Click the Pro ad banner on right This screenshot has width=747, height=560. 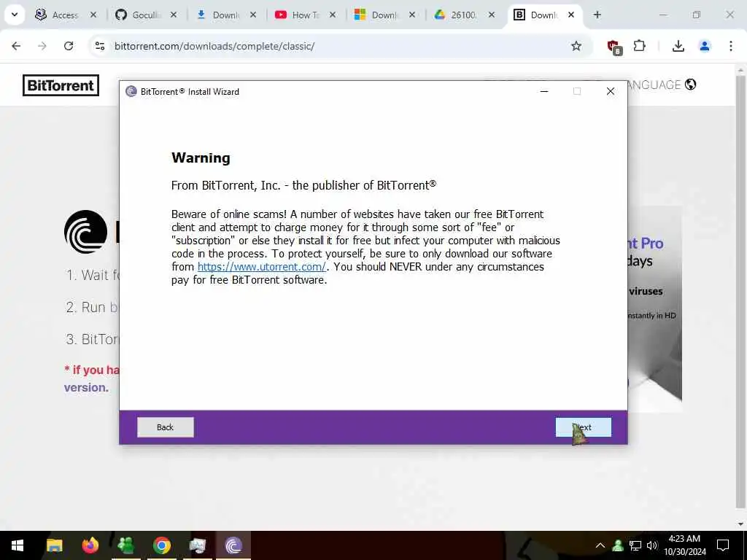pyautogui.click(x=655, y=309)
